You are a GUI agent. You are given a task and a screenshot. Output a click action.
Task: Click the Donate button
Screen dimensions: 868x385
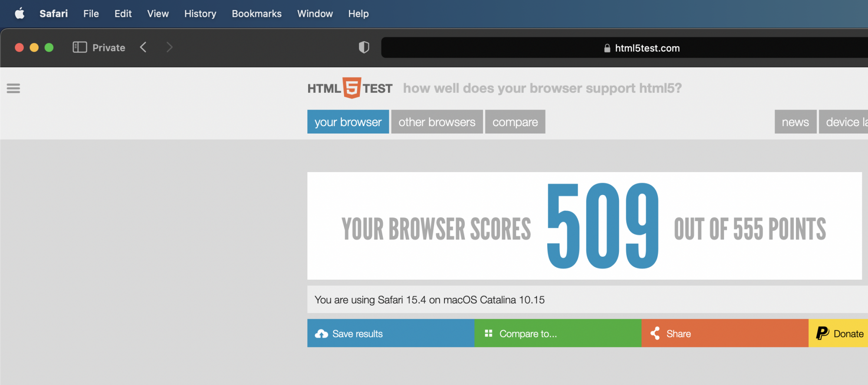point(838,333)
